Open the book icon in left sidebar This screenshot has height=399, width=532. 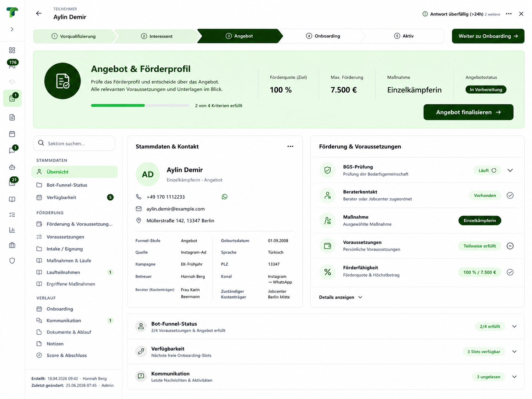12,199
